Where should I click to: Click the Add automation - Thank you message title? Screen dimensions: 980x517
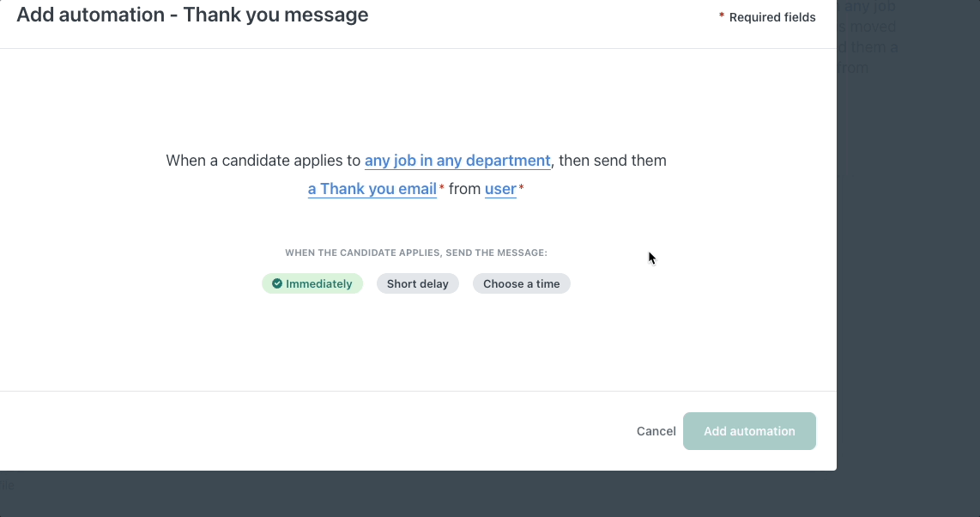point(192,15)
